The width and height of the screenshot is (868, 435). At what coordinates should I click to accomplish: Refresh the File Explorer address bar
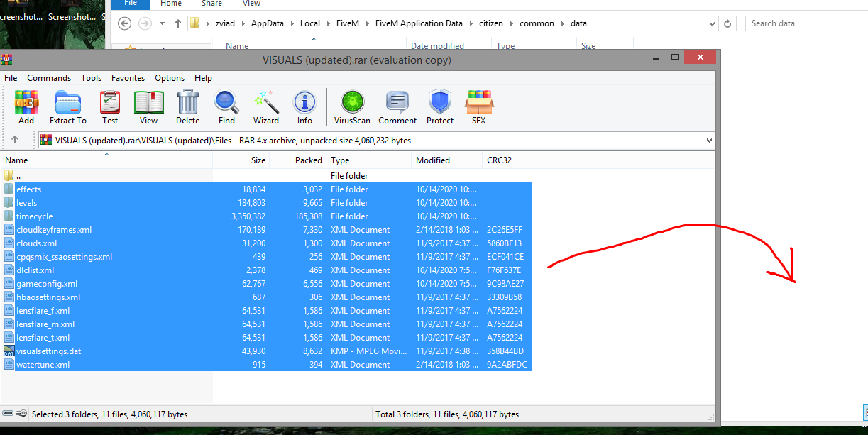[x=727, y=23]
